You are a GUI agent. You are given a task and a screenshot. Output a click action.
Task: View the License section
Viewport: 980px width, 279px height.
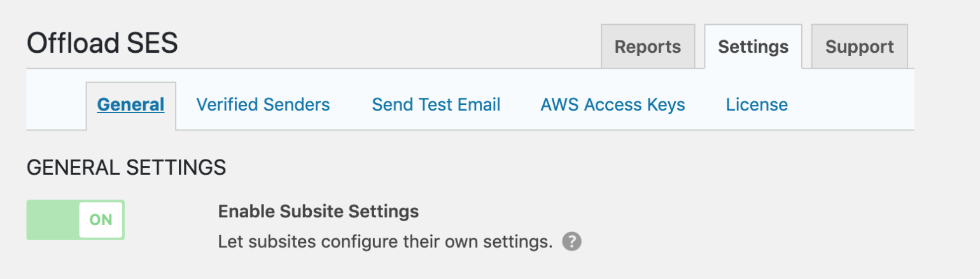click(757, 105)
